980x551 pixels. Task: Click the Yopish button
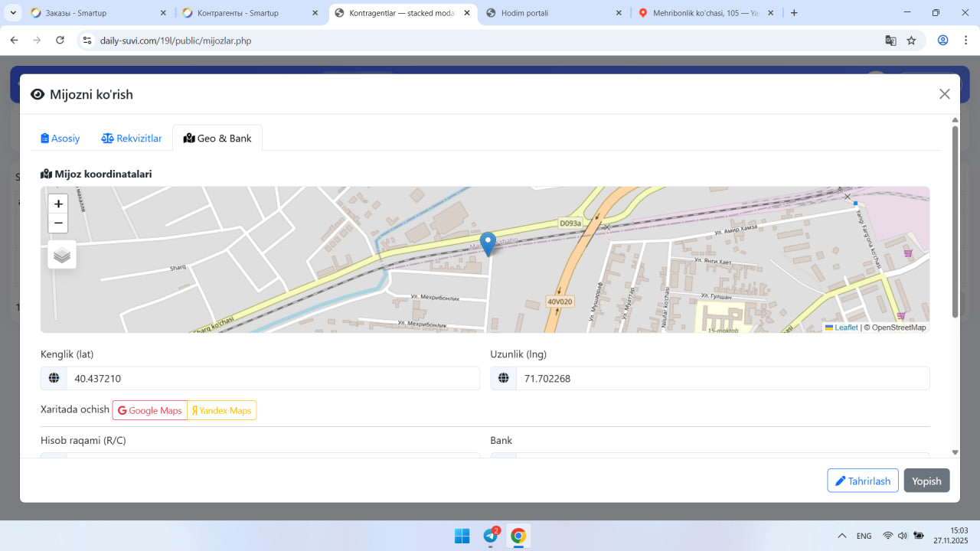[926, 481]
